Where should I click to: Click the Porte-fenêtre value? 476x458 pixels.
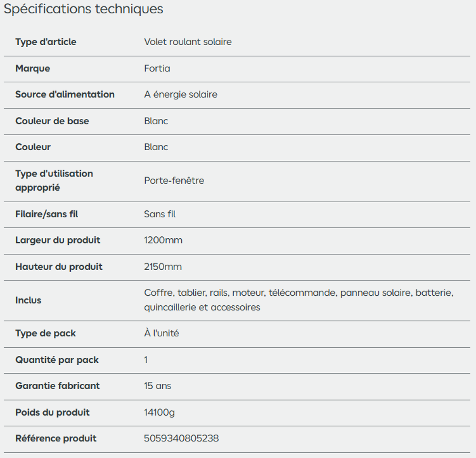point(174,180)
